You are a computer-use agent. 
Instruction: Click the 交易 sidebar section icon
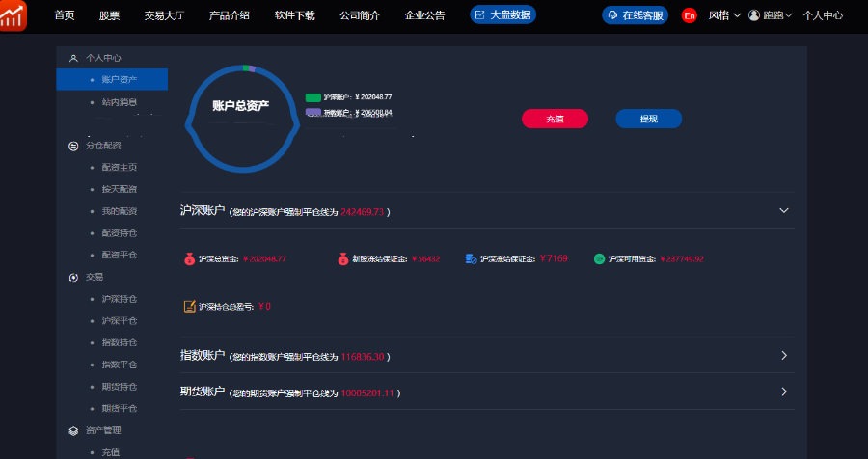point(73,277)
